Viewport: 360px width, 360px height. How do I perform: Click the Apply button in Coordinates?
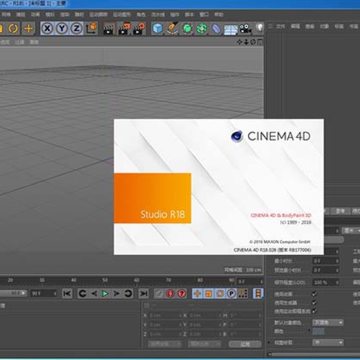[x=245, y=344]
